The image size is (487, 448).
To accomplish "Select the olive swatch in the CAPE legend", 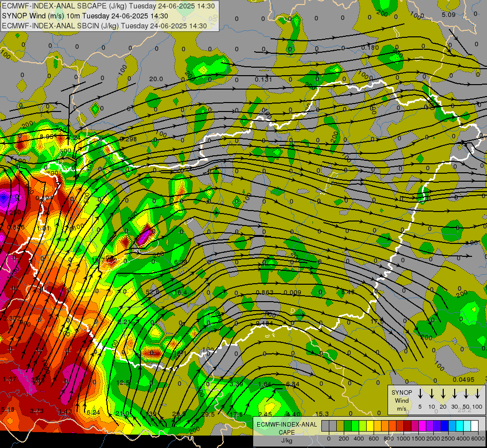I will coord(340,426).
